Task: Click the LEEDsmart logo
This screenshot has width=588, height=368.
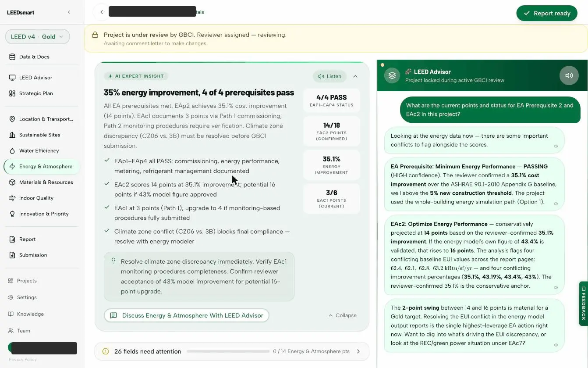Action: (x=21, y=12)
